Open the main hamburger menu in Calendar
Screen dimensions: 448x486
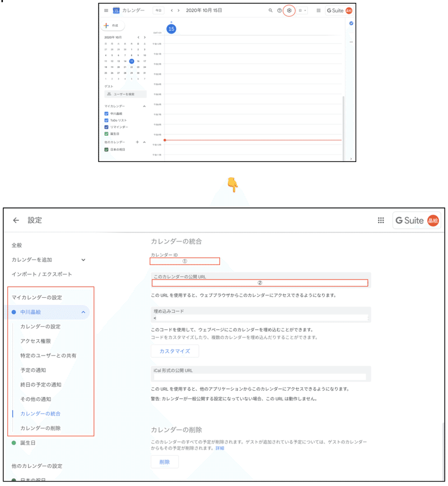(x=106, y=11)
